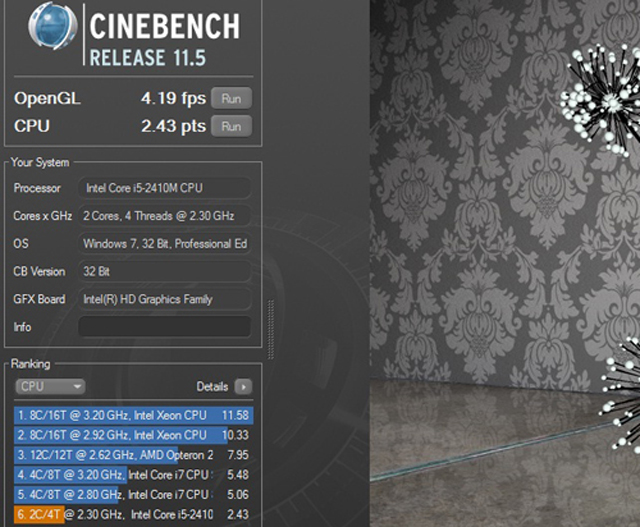Click the score 11.58 in ranking list
This screenshot has height=527, width=640.
click(235, 415)
